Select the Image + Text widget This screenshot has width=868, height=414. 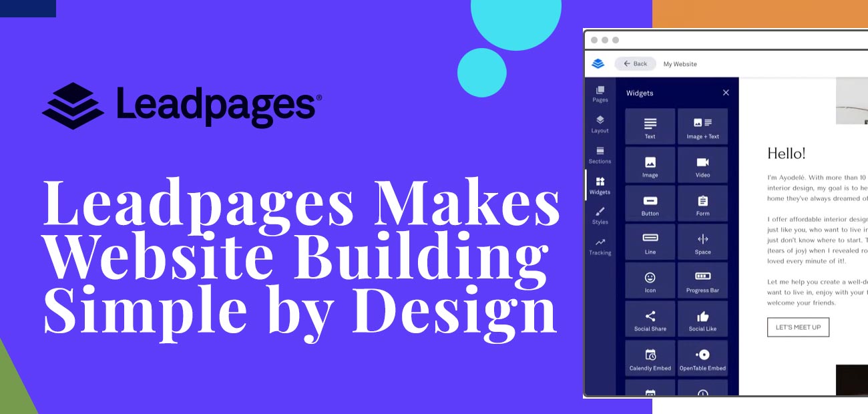pos(702,126)
